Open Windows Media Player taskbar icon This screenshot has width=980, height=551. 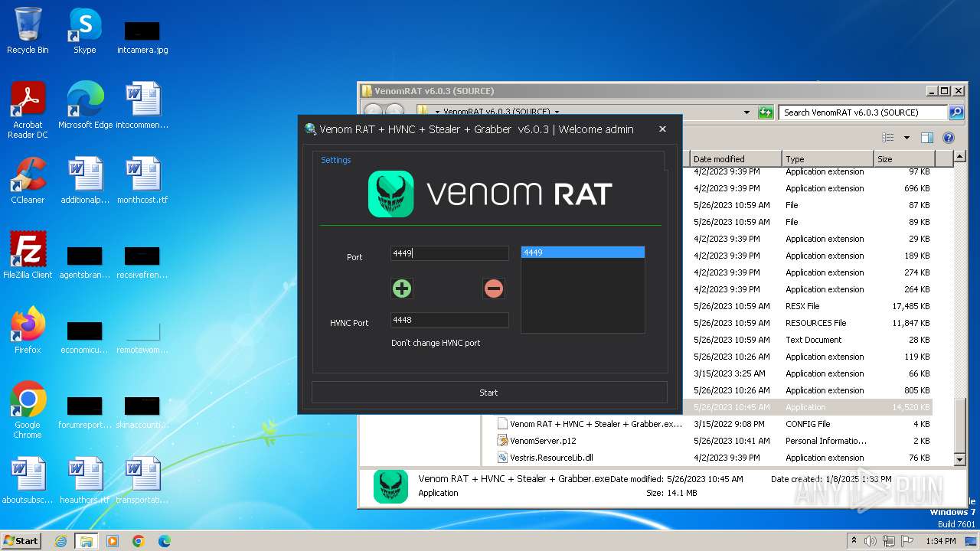(113, 541)
